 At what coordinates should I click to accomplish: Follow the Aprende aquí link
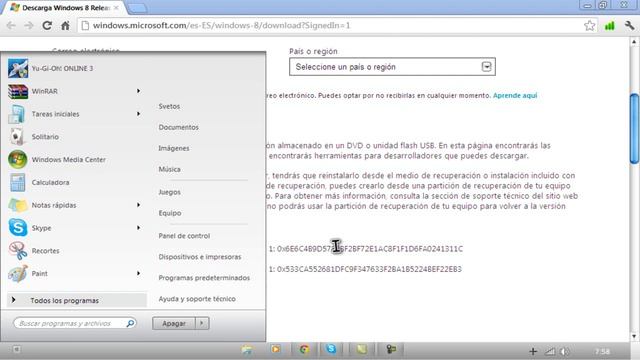click(515, 96)
